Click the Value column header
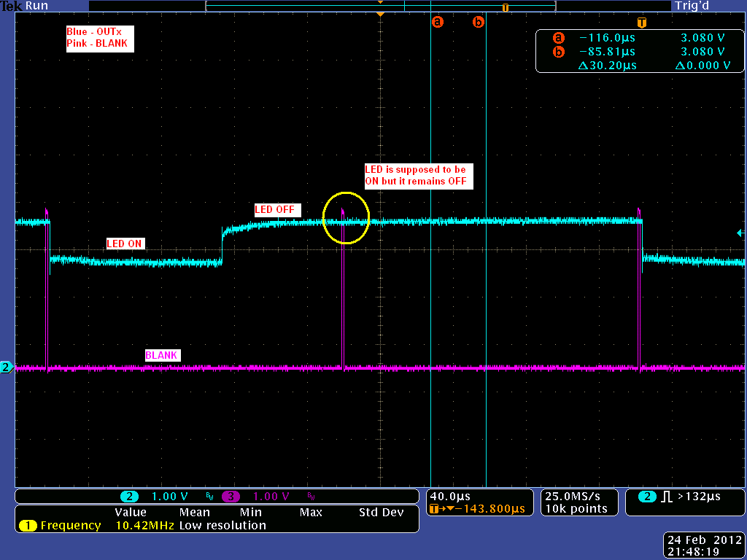 131,513
